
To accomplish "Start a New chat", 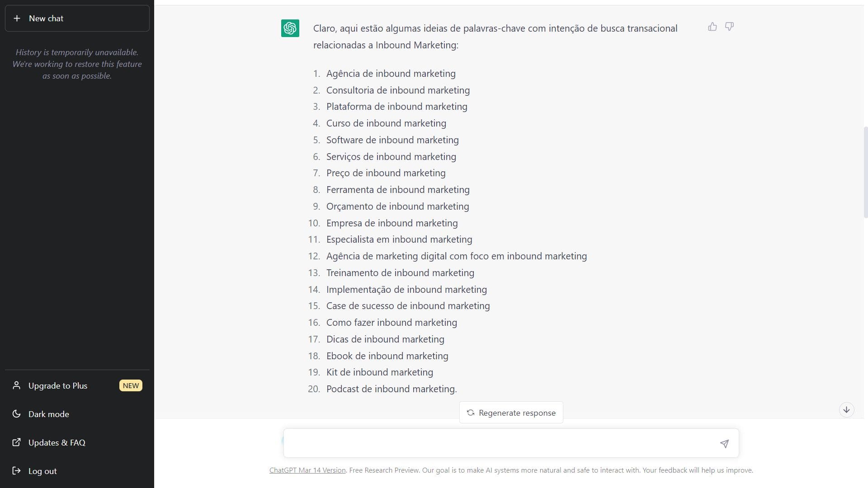I will tap(77, 19).
